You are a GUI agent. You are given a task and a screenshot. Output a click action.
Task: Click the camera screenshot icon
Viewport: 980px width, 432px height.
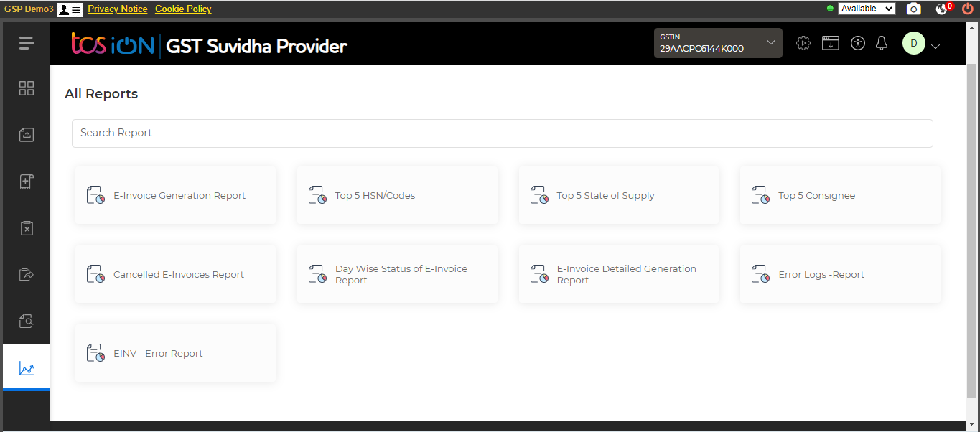tap(913, 9)
